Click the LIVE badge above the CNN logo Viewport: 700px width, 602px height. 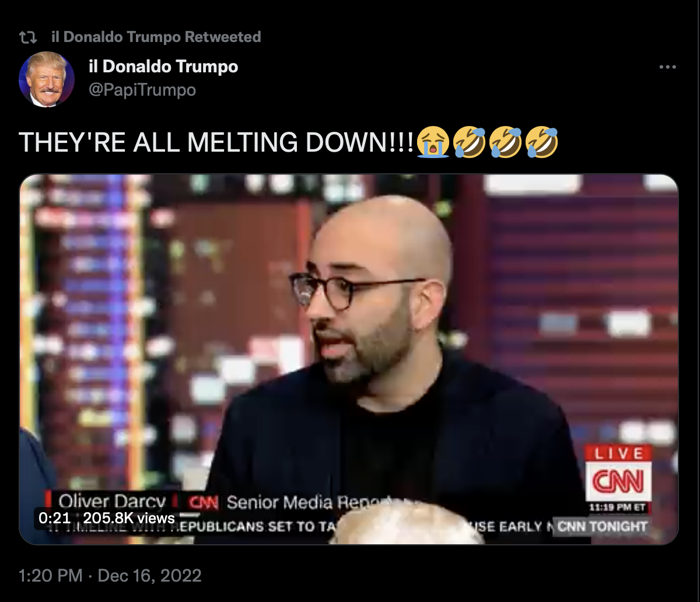pos(618,453)
